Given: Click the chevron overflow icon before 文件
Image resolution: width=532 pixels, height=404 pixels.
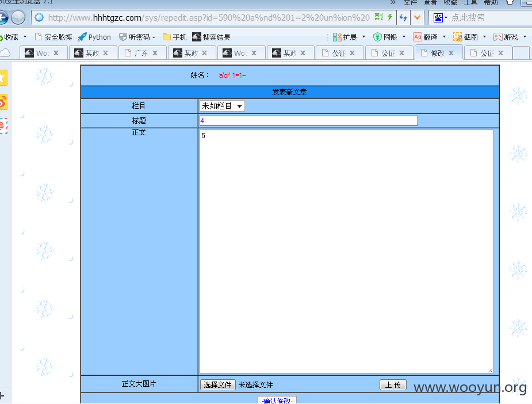Looking at the screenshot, I should [x=393, y=2].
